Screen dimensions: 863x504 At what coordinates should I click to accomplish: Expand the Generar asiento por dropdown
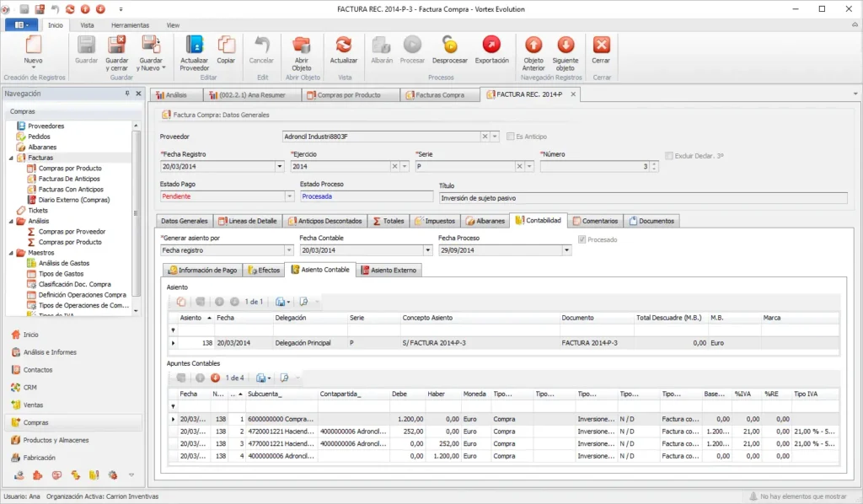289,250
